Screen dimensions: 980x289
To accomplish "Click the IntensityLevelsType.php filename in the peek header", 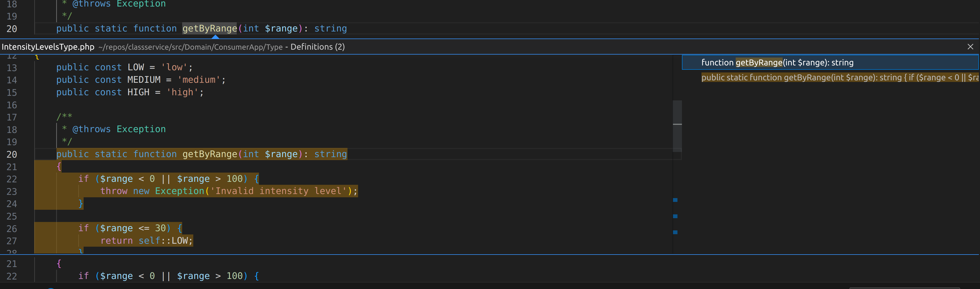I will tap(48, 46).
